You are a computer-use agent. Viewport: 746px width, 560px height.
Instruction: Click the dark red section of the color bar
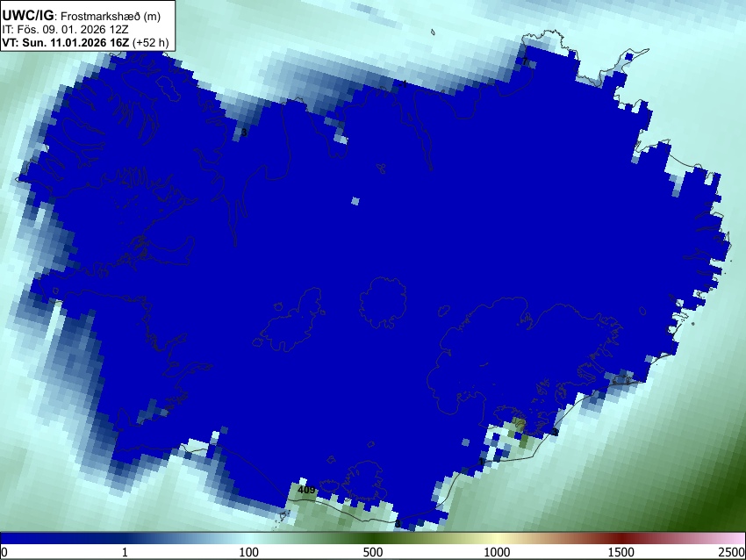[x=621, y=538]
